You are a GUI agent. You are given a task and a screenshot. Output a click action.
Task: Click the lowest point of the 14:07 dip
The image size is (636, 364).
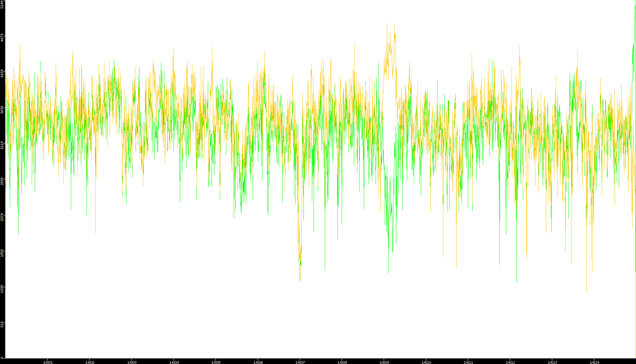300,281
